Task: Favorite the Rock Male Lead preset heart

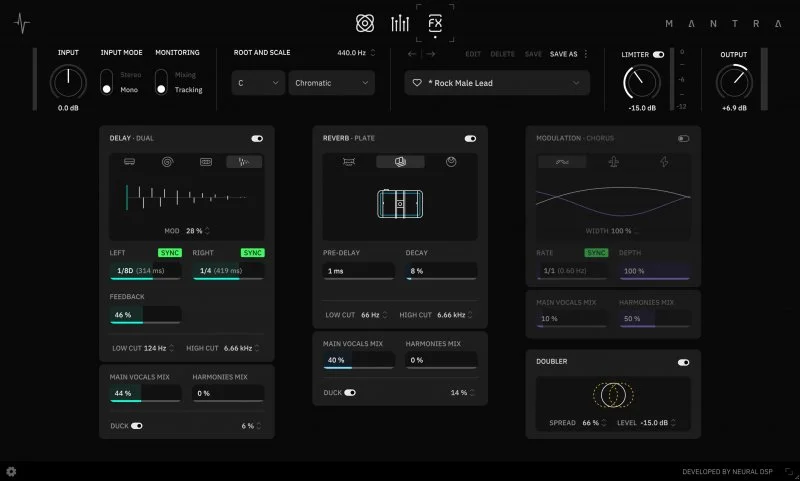Action: click(x=417, y=83)
